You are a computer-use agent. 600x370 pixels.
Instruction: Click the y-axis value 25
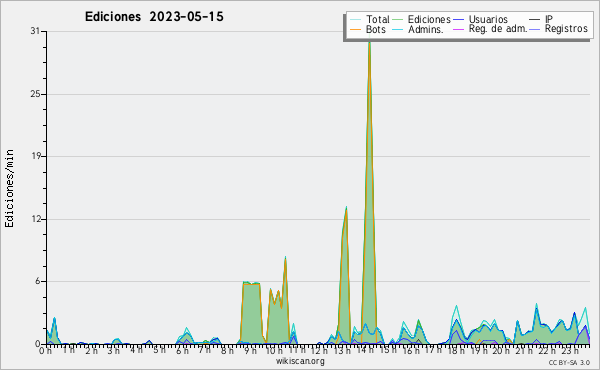35,94
